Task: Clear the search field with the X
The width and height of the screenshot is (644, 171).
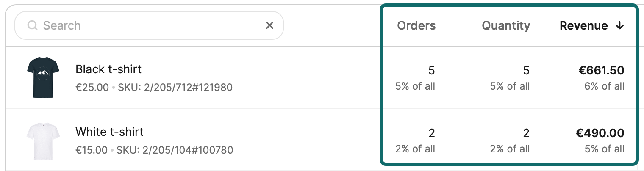Action: pos(269,25)
